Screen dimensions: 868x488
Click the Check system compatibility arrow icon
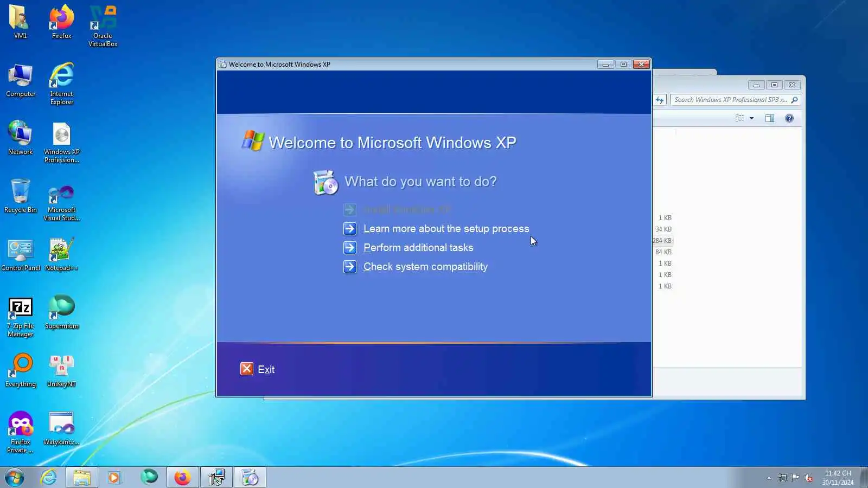(x=350, y=266)
